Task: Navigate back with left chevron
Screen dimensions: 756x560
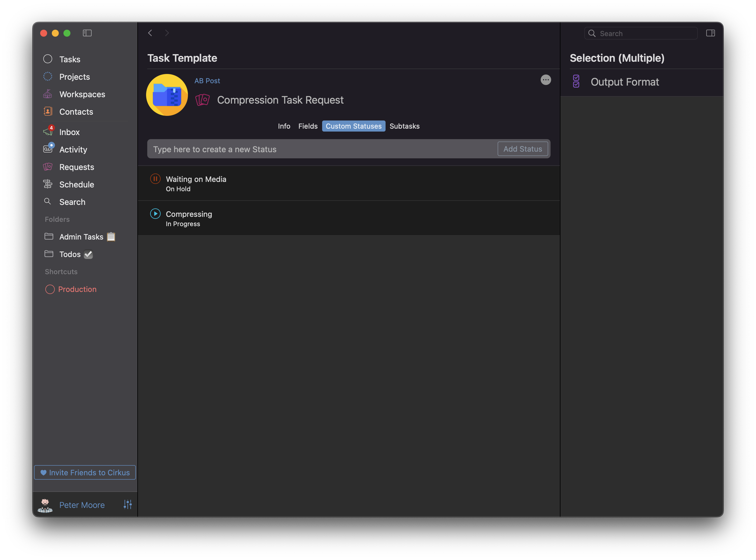Action: pyautogui.click(x=150, y=33)
